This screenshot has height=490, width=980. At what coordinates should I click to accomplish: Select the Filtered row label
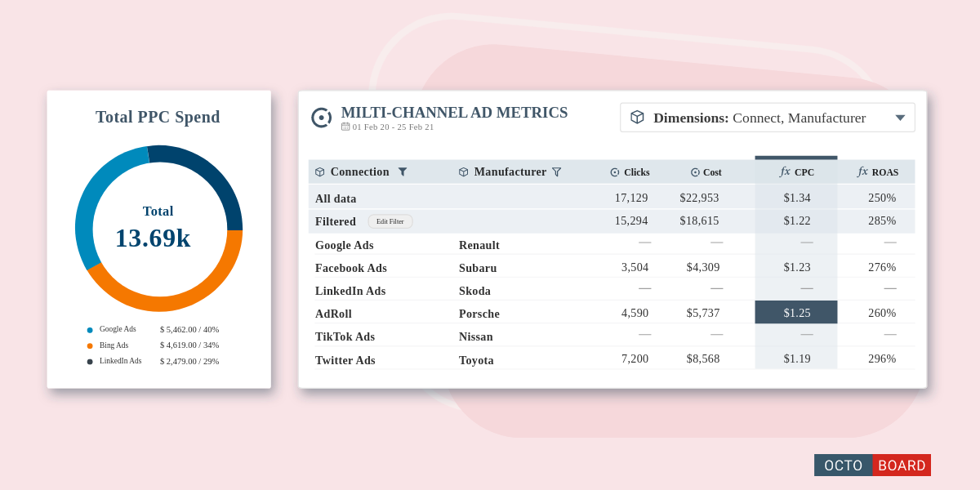(x=336, y=221)
